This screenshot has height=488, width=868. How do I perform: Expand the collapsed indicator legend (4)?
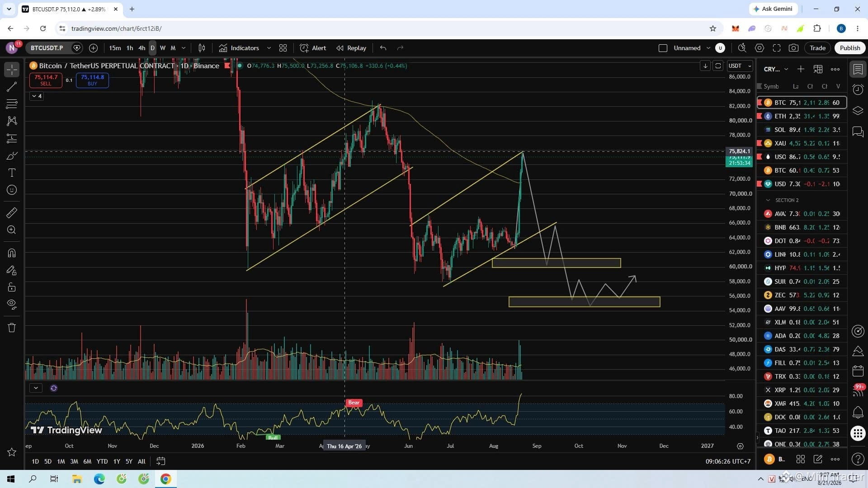tap(37, 96)
